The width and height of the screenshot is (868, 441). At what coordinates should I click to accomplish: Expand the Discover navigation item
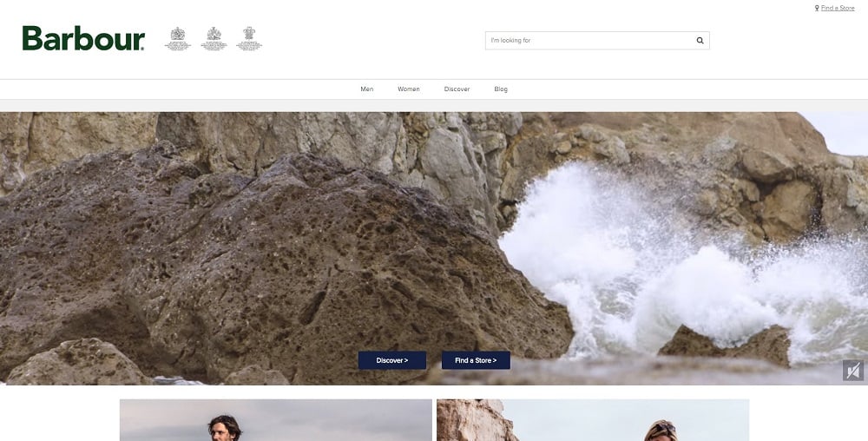(457, 89)
